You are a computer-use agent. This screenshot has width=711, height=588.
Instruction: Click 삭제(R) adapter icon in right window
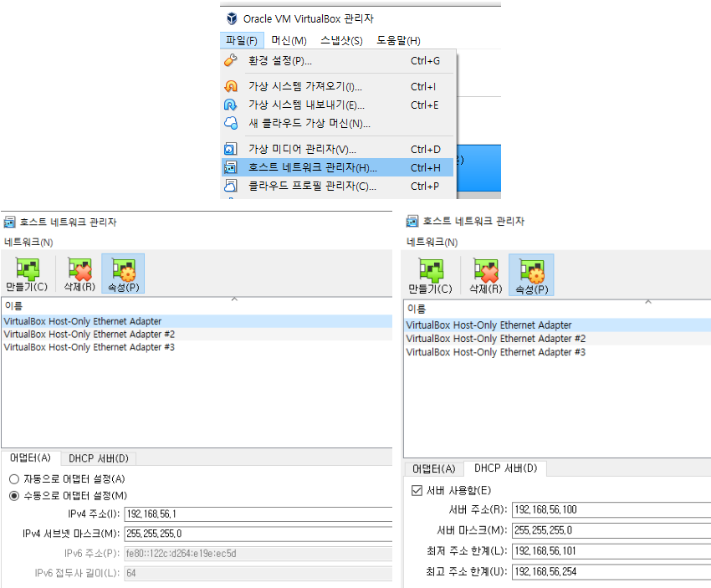pyautogui.click(x=486, y=271)
